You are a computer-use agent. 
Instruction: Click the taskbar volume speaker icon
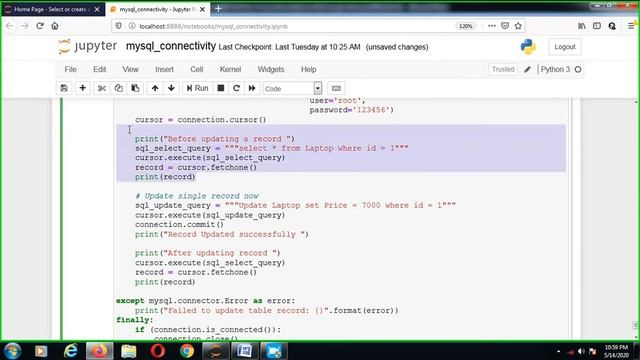pos(581,351)
